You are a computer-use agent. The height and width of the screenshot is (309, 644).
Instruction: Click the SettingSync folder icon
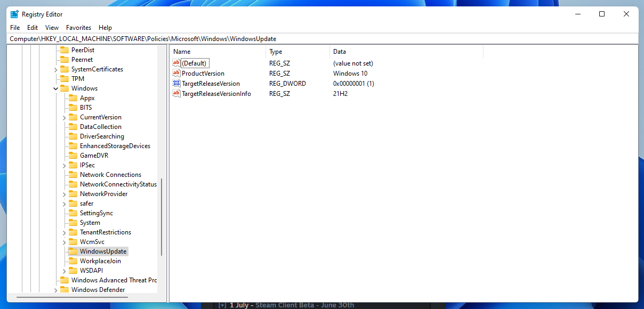[73, 213]
